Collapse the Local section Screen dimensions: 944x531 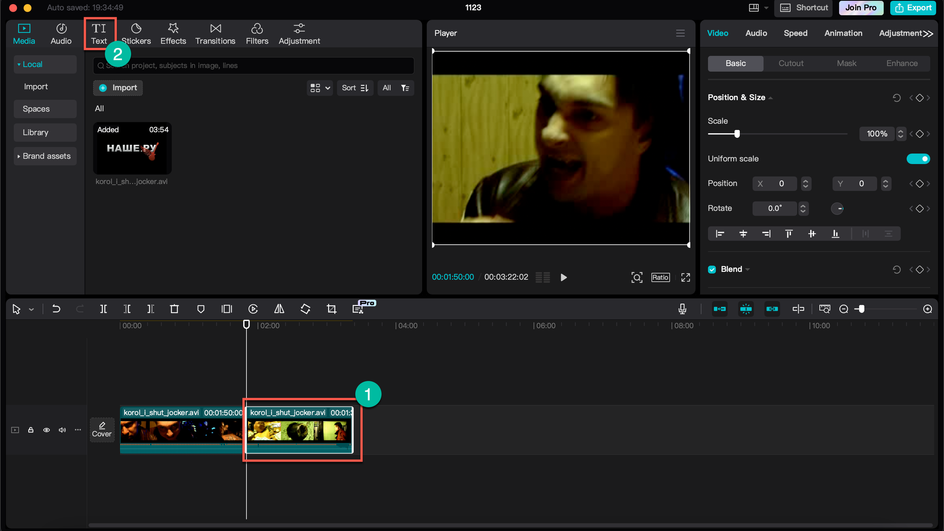(x=45, y=64)
